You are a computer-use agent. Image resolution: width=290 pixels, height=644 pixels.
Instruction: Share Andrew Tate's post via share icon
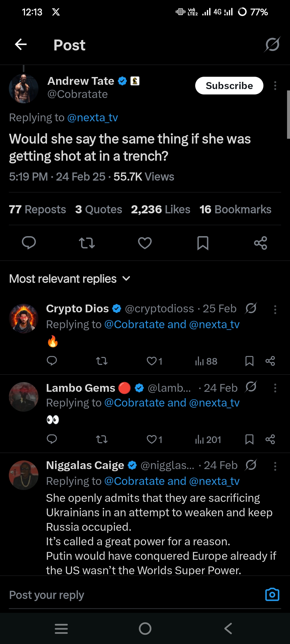pos(260,243)
